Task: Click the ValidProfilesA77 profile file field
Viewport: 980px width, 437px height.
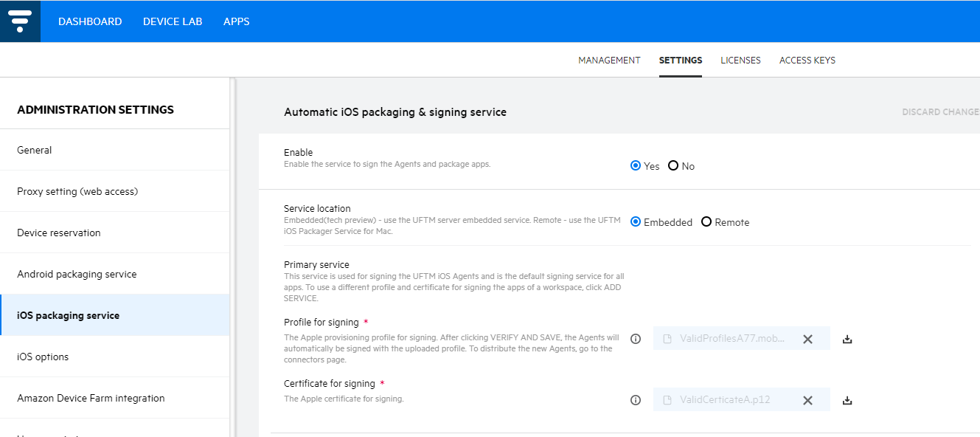Action: pyautogui.click(x=726, y=339)
